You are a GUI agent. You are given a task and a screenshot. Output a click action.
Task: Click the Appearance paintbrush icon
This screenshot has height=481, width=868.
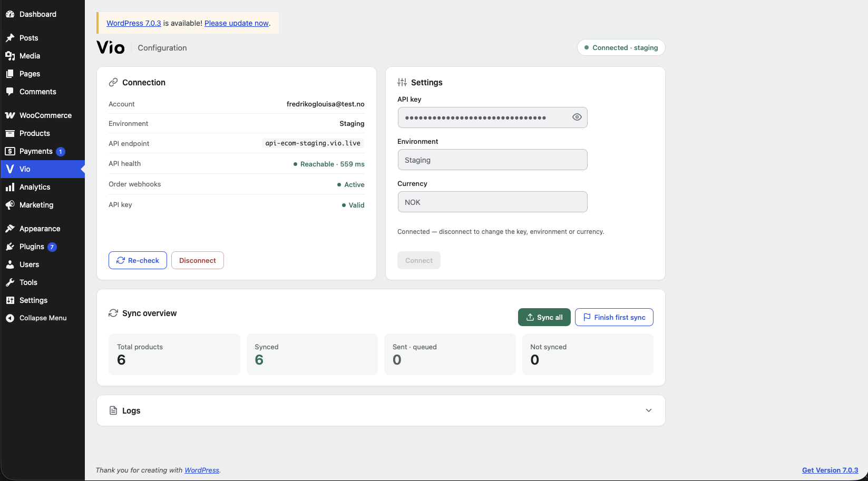(10, 229)
